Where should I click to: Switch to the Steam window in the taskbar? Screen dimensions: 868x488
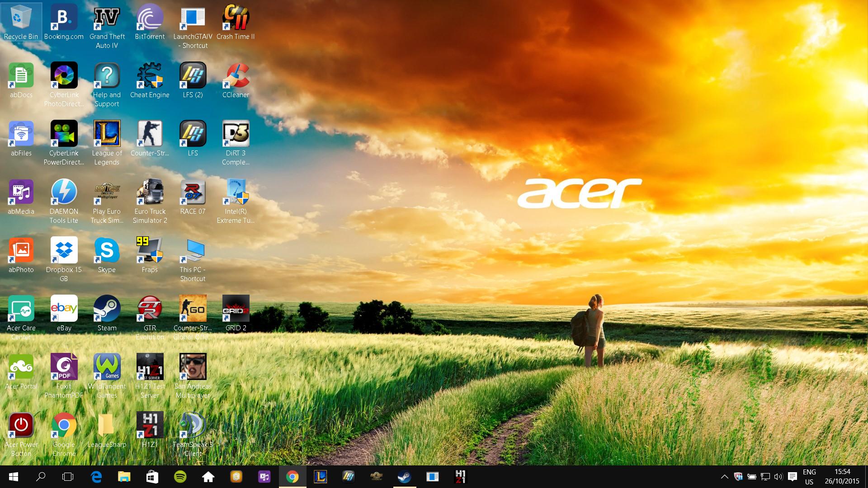coord(404,477)
